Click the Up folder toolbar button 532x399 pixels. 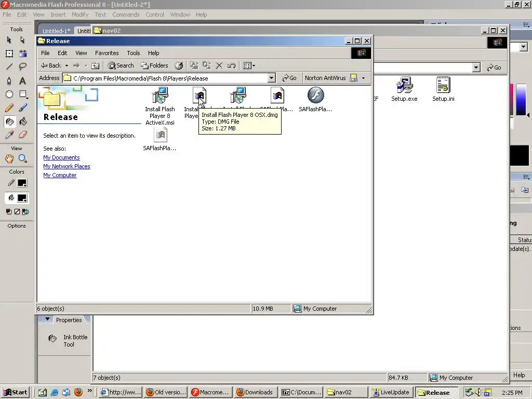pos(96,66)
